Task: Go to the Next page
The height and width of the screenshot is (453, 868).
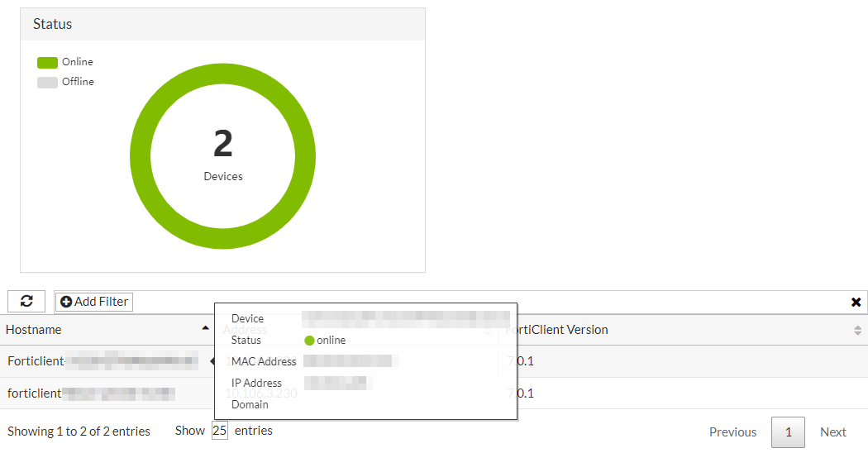Action: (832, 432)
